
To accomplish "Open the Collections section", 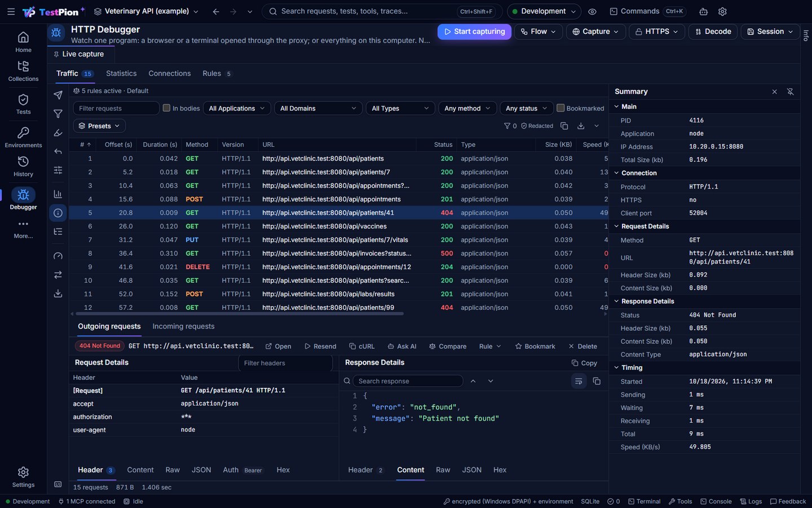I will 23,71.
